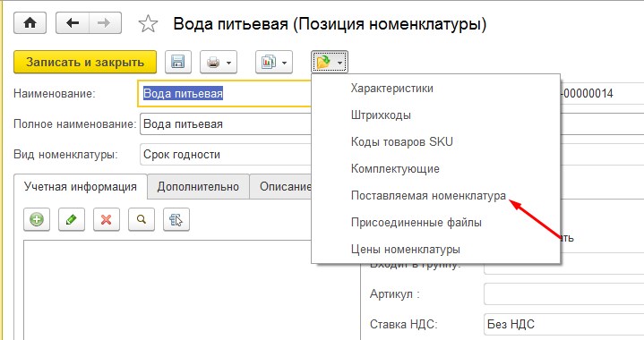The height and width of the screenshot is (340, 644).
Task: Delete row with the red X icon
Action: pos(107,219)
